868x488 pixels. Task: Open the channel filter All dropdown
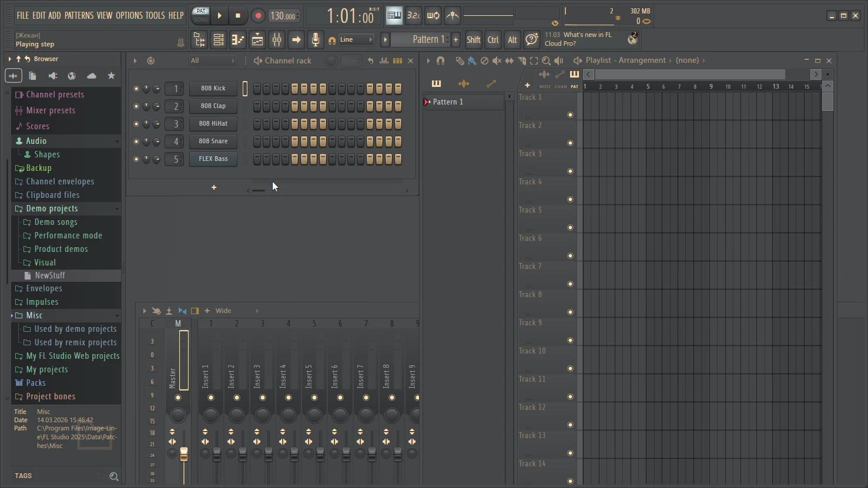click(x=212, y=60)
